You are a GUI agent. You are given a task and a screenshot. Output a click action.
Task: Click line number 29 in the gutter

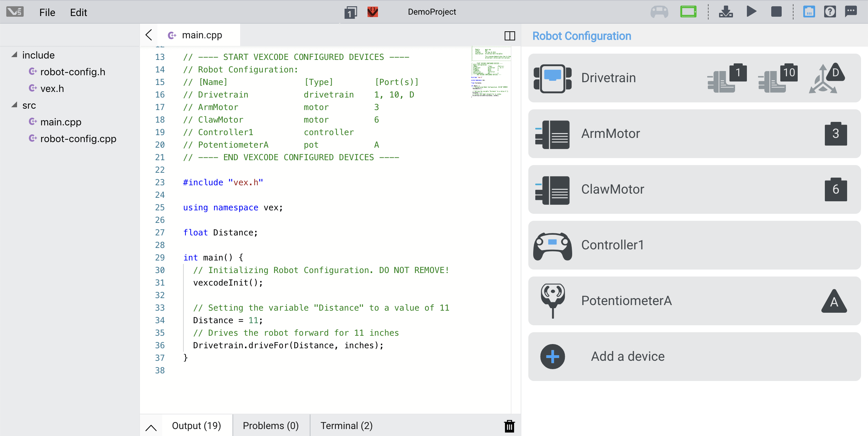(x=160, y=258)
